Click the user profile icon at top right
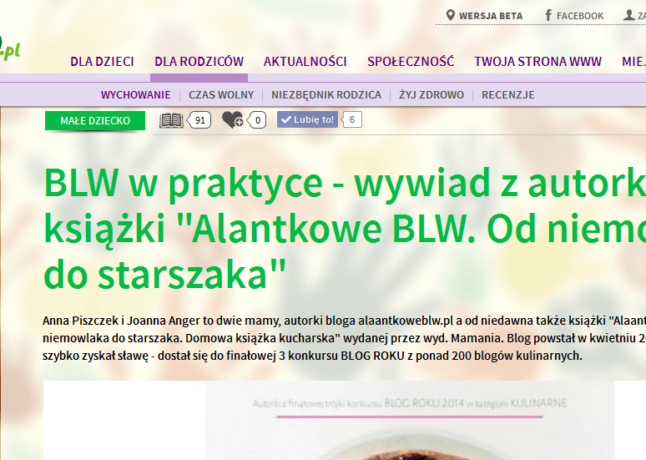Image resolution: width=646 pixels, height=460 pixels. tap(629, 16)
